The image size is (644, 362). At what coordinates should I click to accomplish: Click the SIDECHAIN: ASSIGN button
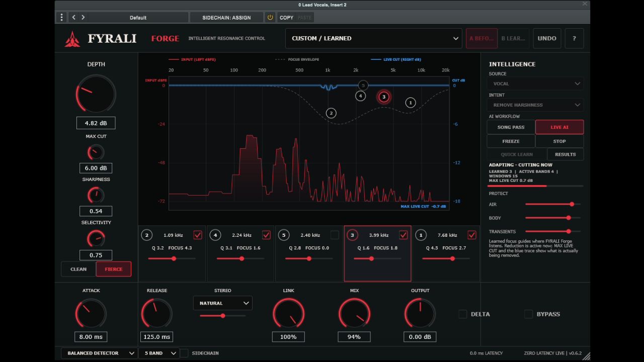pos(226,18)
